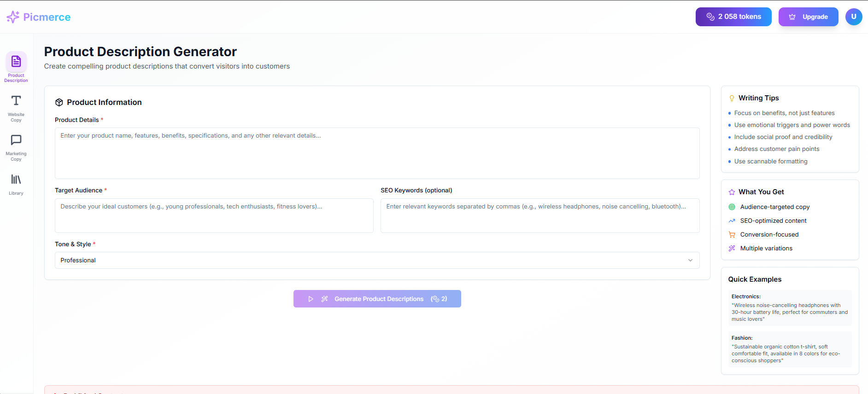Select the Fashion quick example

pos(790,349)
